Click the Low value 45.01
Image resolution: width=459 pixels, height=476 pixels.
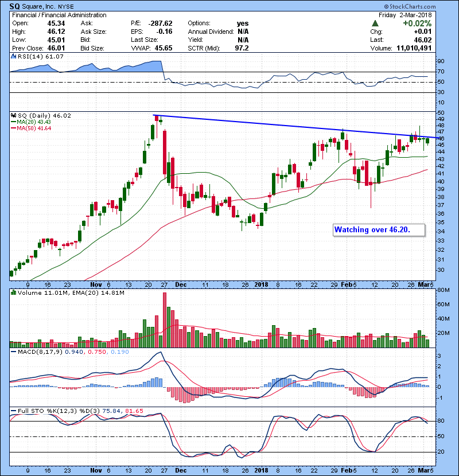click(56, 40)
